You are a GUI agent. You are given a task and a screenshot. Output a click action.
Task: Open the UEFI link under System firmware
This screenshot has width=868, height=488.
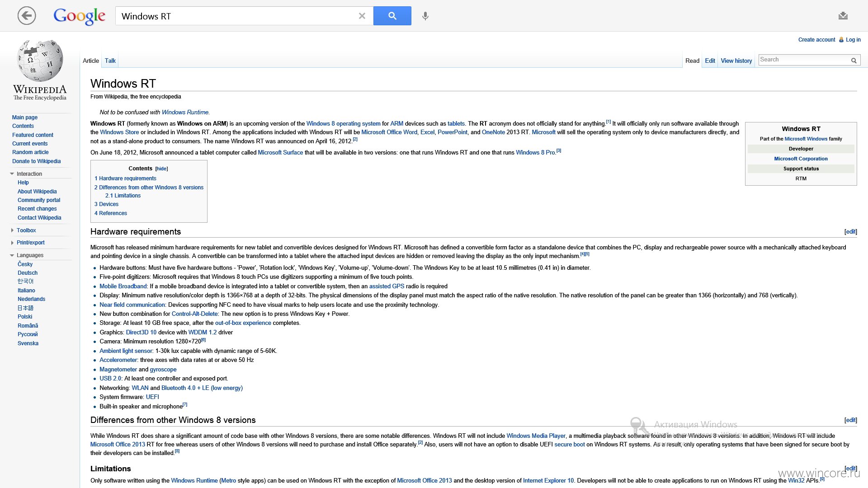[152, 397]
